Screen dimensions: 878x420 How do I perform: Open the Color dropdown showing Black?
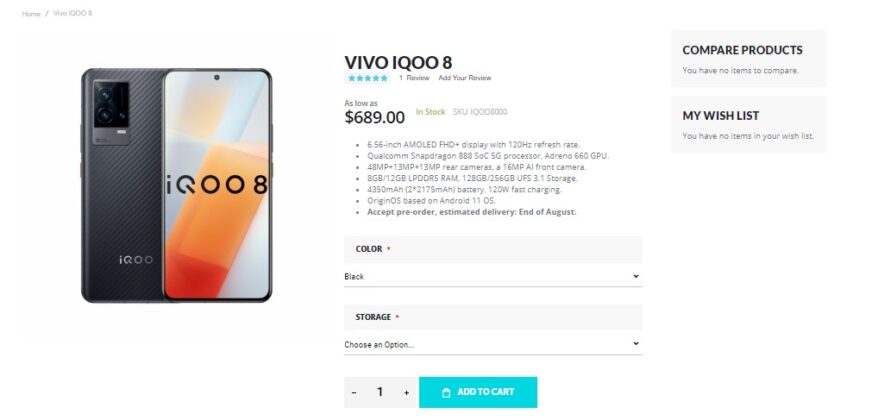[493, 276]
